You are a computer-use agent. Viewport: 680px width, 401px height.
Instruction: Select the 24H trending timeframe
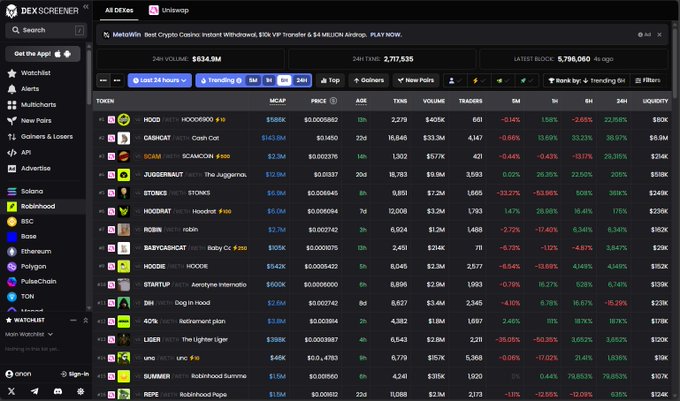302,80
